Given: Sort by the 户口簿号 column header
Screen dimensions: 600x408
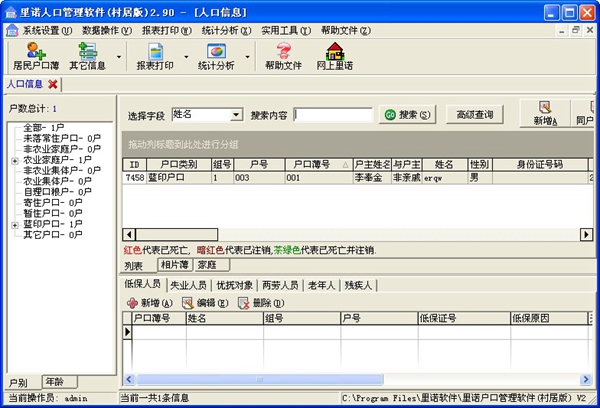Looking at the screenshot, I should [319, 165].
